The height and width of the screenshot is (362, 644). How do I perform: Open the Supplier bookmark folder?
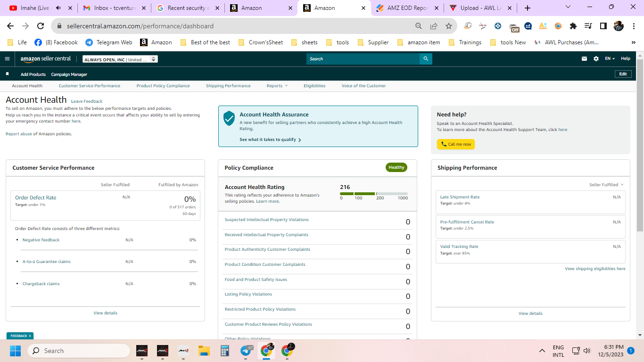(x=373, y=42)
